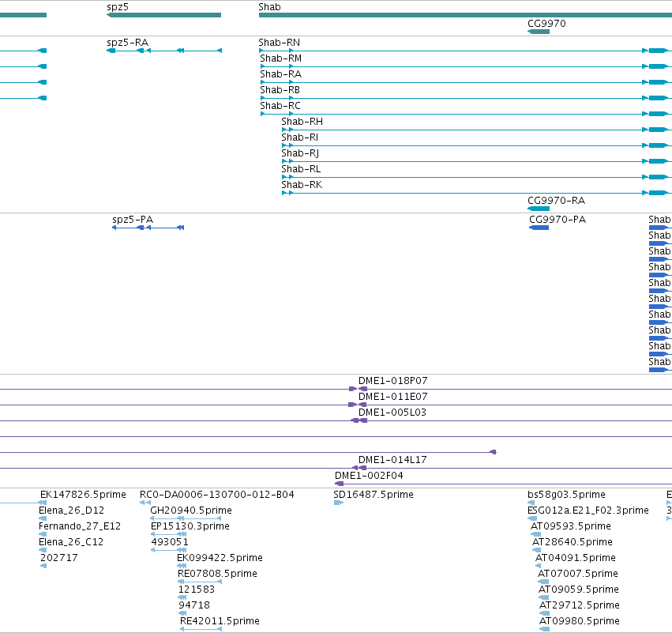Select EST AT04091.5prime
Screen dimensions: 672x633
coord(576,558)
